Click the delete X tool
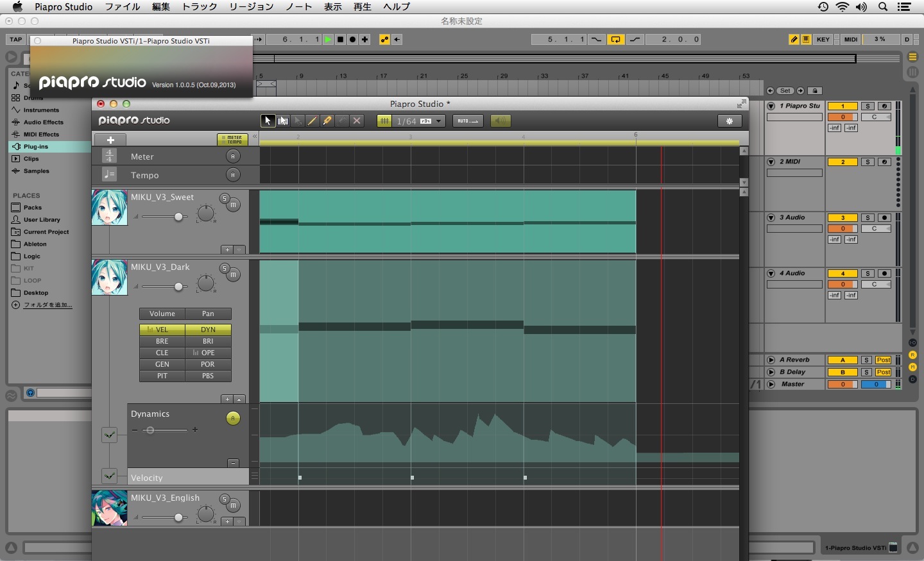The height and width of the screenshot is (561, 924). [357, 121]
